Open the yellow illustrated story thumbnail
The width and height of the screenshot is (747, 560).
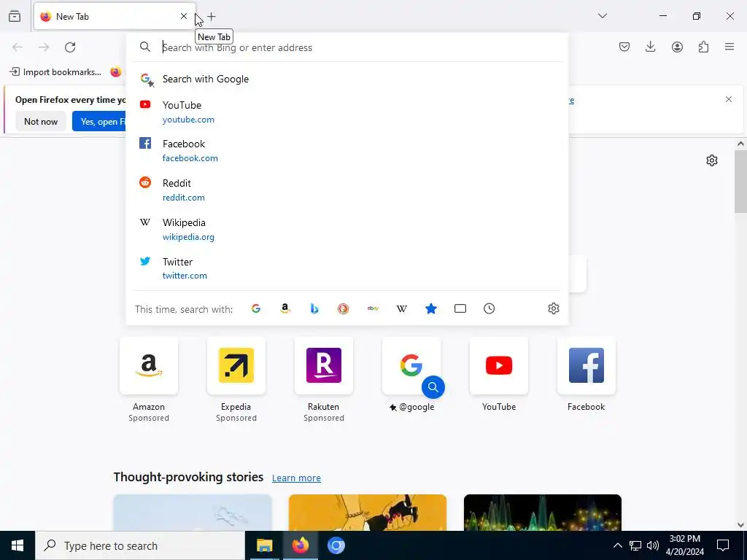pyautogui.click(x=368, y=513)
